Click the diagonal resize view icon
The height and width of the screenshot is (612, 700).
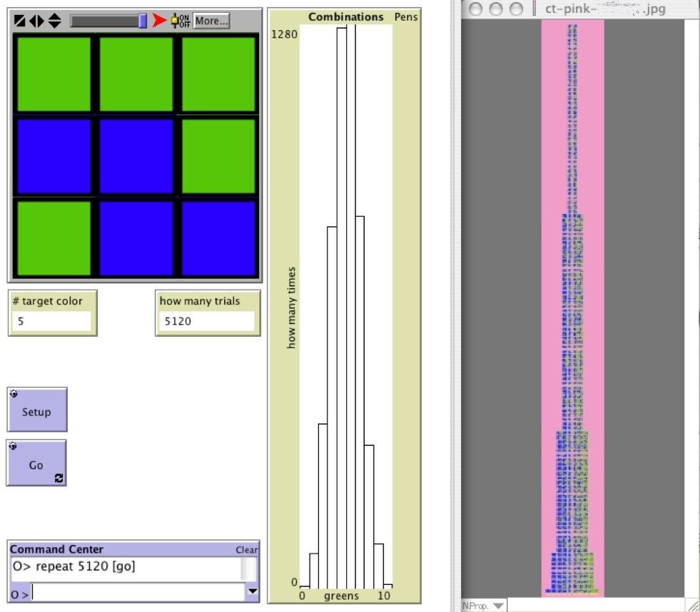(20, 21)
